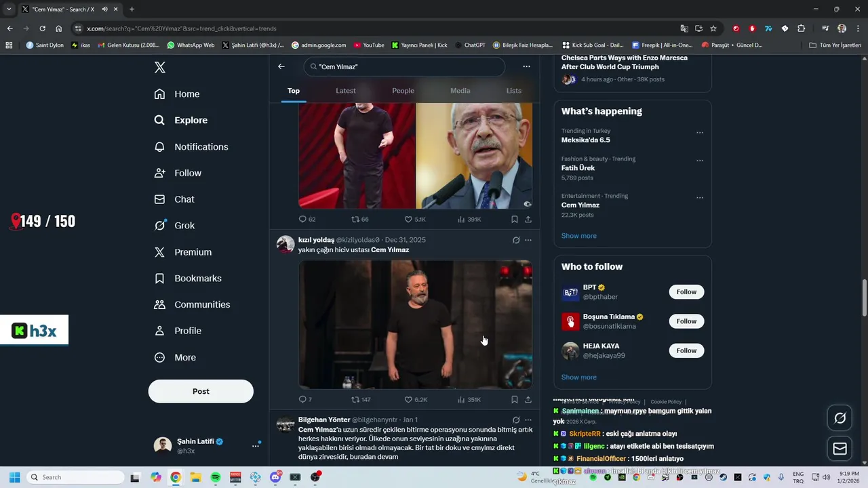Open options for Cem Yılmaz trend
This screenshot has width=868, height=488.
[700, 198]
